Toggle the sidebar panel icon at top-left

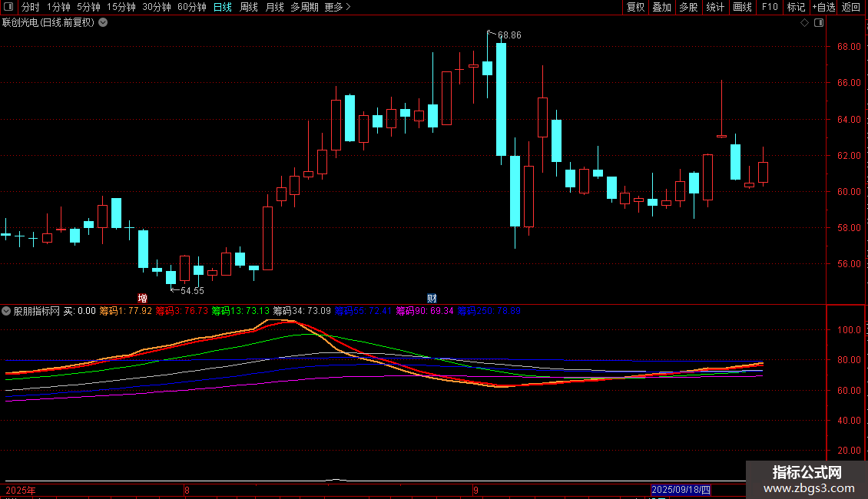point(8,7)
